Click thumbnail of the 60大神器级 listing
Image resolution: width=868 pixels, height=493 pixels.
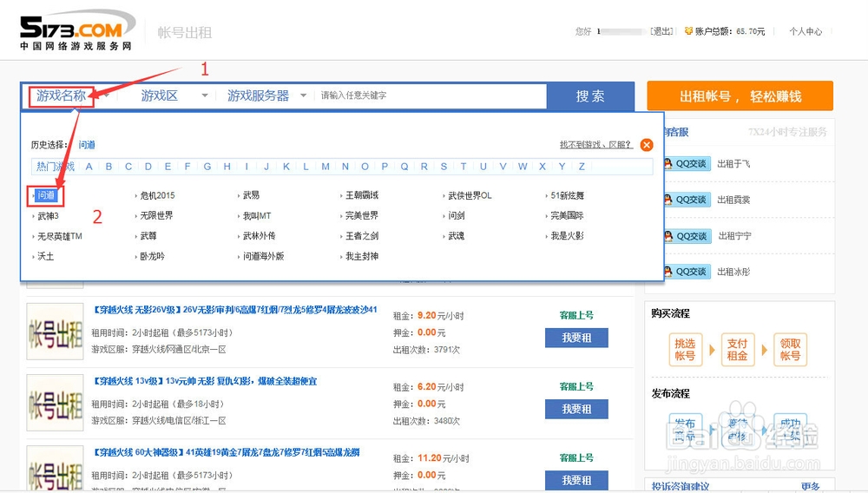pyautogui.click(x=55, y=468)
